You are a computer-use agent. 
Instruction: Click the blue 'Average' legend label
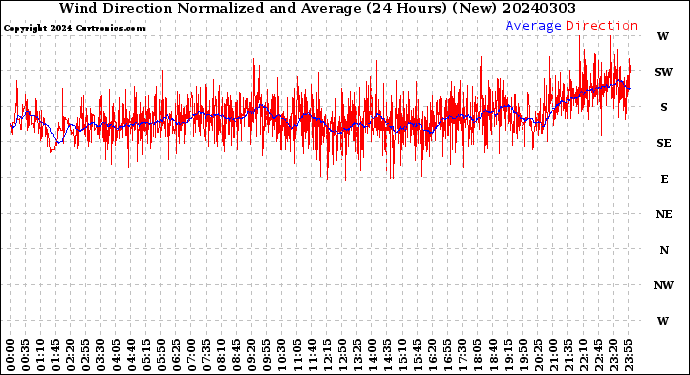coord(533,26)
